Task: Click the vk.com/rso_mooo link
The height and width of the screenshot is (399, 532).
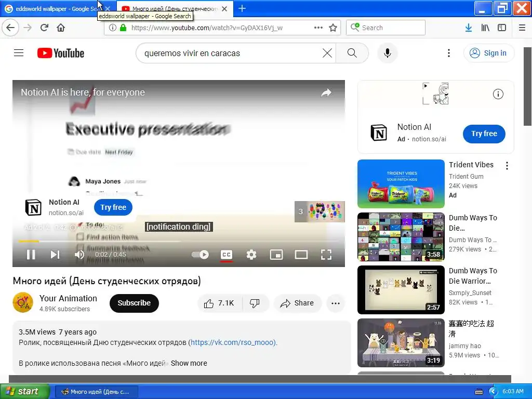Action: click(x=233, y=342)
